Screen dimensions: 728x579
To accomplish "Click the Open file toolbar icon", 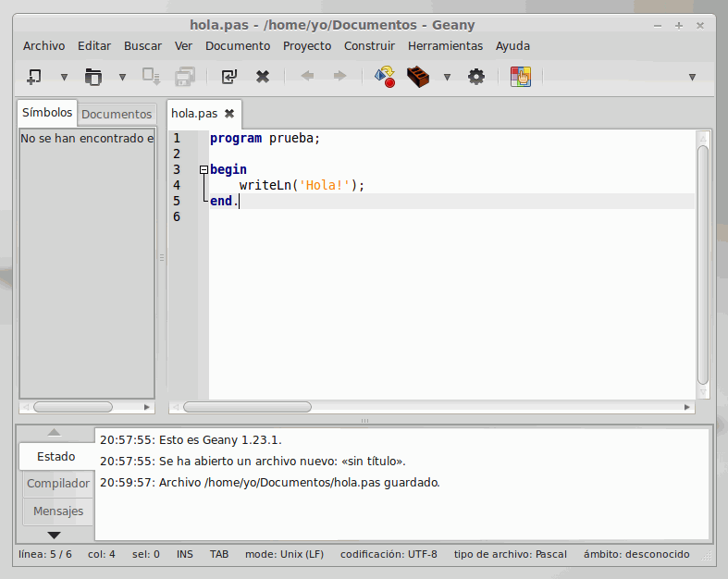I will [x=93, y=77].
